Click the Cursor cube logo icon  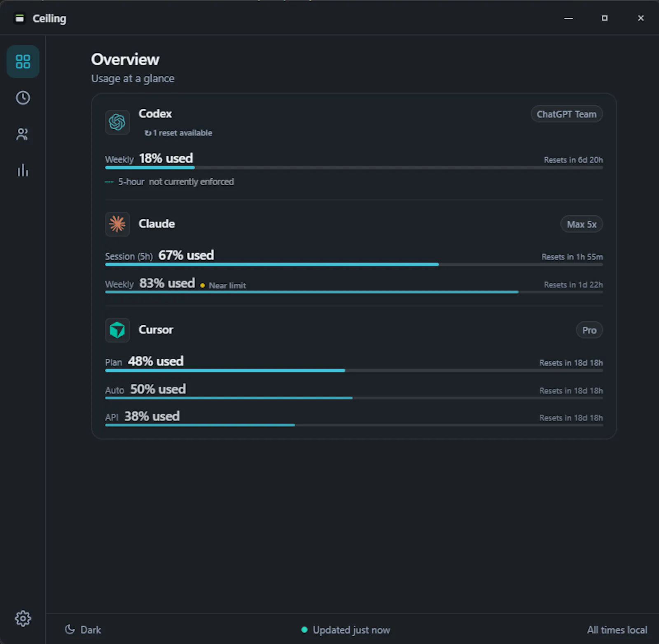(x=117, y=330)
